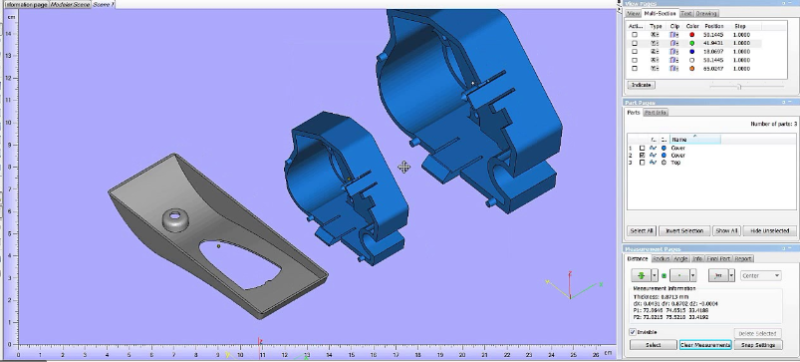The height and width of the screenshot is (362, 800).
Task: Click the point snap mode button in Measurement Pages
Action: coord(679,275)
